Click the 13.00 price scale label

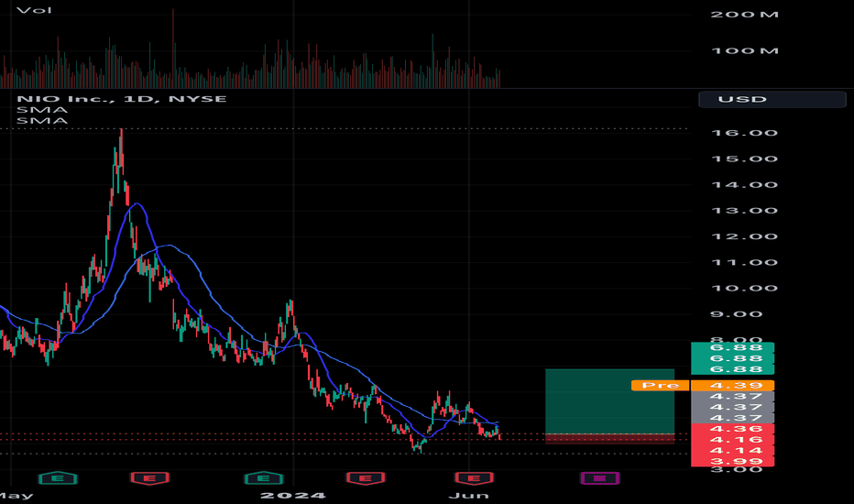(745, 211)
